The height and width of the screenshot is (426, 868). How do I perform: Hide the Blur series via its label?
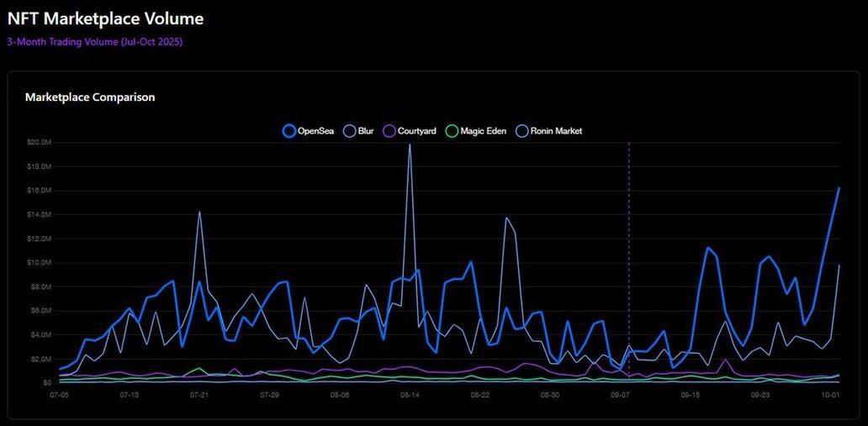click(366, 131)
